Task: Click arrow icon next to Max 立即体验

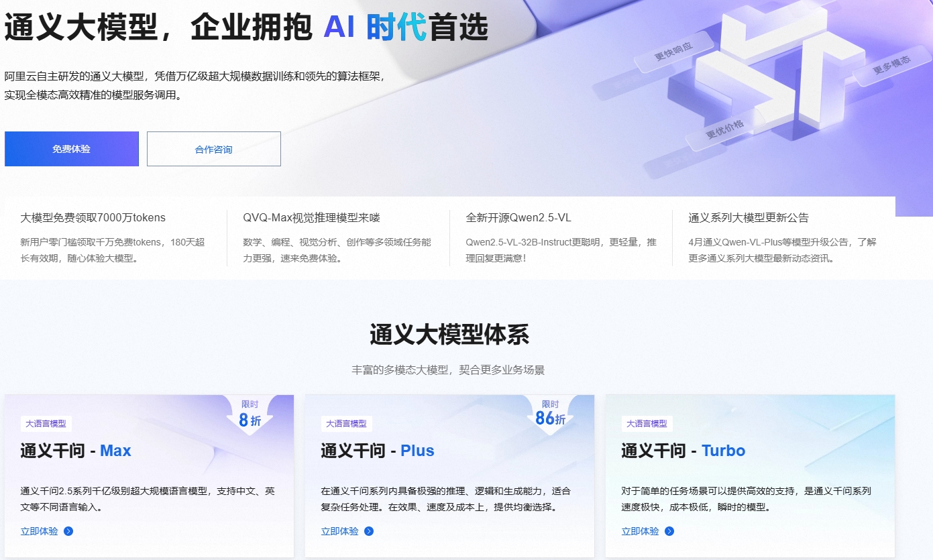Action: 68,531
